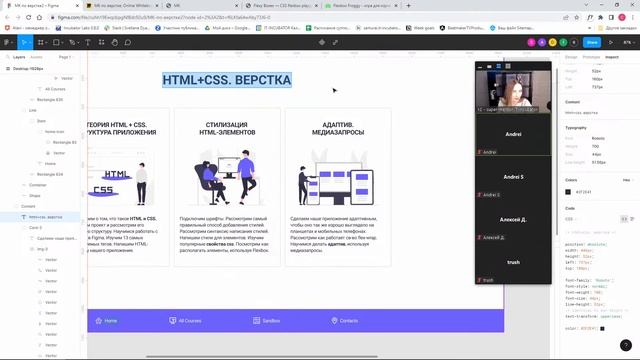
Task: Click the yellow collaborator avatar
Action: coord(553,42)
